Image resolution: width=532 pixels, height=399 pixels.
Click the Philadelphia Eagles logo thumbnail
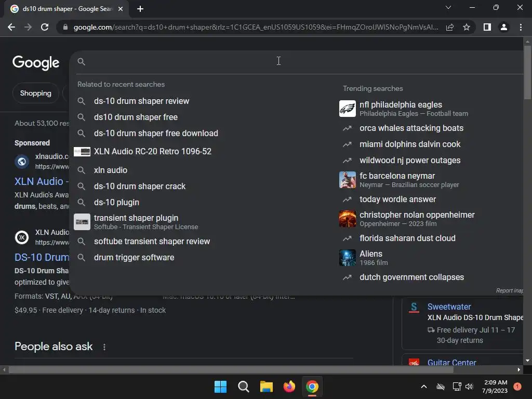pyautogui.click(x=348, y=109)
